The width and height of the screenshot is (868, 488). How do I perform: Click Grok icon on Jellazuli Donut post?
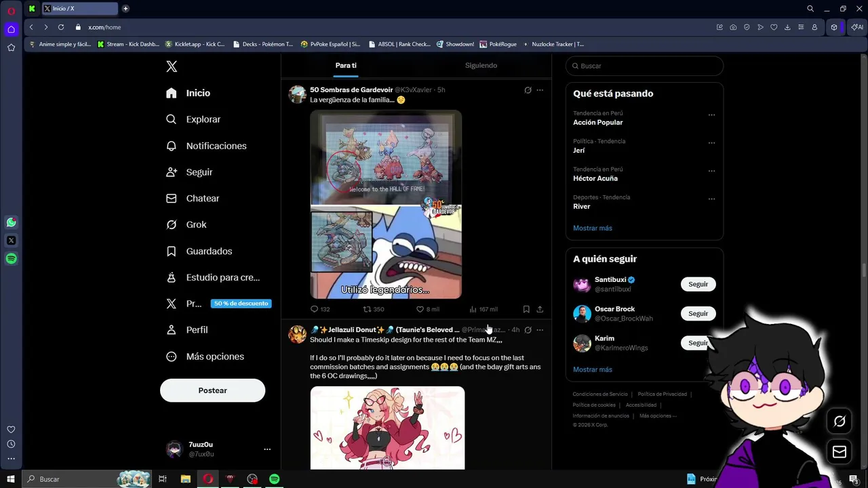528,330
